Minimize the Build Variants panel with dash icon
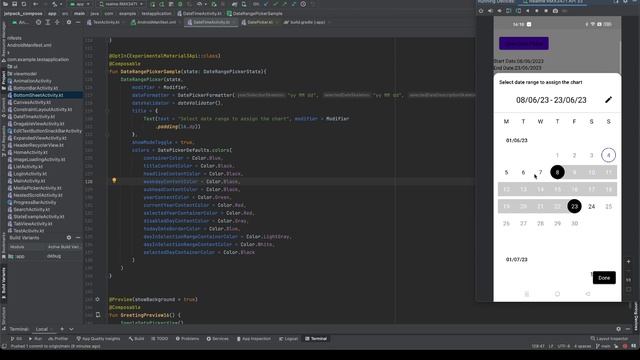640x360 pixels. pyautogui.click(x=78, y=238)
